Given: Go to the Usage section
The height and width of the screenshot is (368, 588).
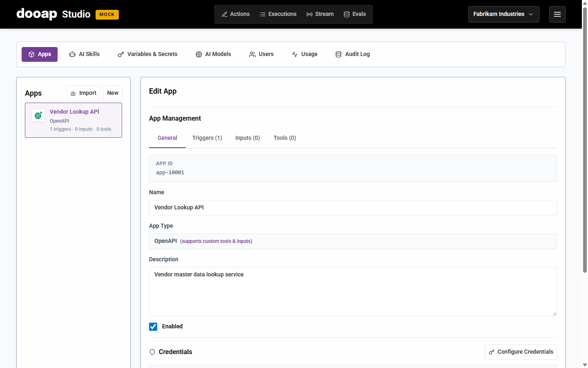Looking at the screenshot, I should 305,54.
